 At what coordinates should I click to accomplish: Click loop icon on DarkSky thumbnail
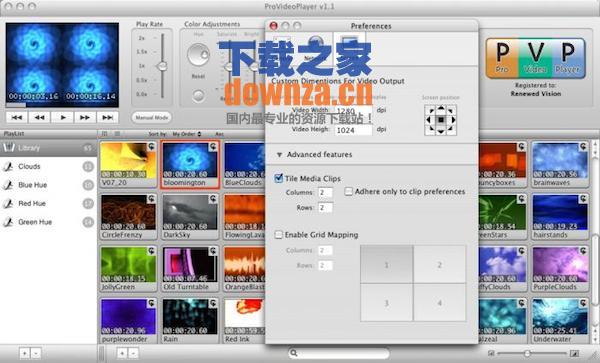(213, 199)
